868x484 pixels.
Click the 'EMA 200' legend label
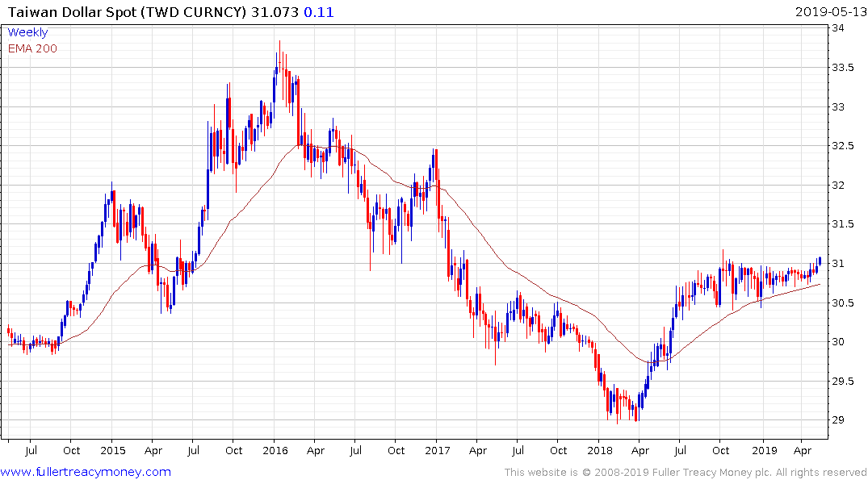pos(32,48)
